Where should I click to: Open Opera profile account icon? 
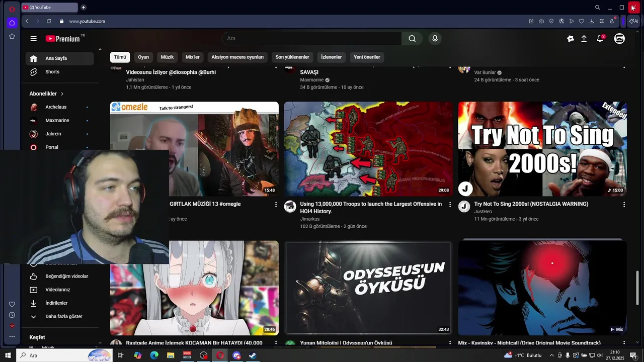point(612,21)
